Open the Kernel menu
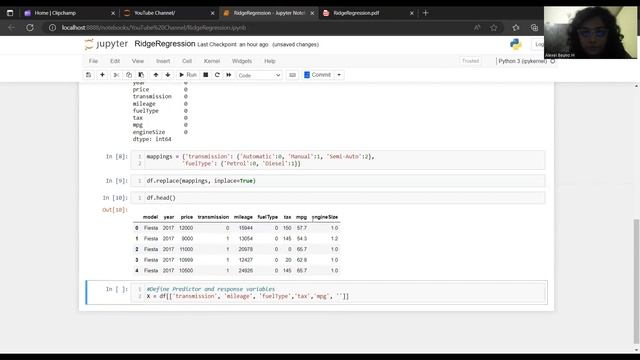The width and height of the screenshot is (640, 360). click(x=212, y=61)
